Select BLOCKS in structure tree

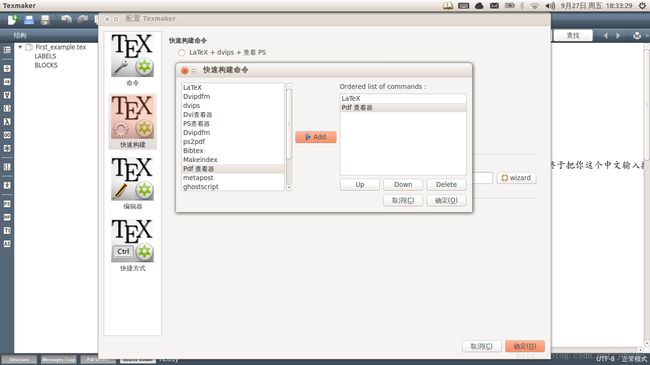[x=46, y=65]
